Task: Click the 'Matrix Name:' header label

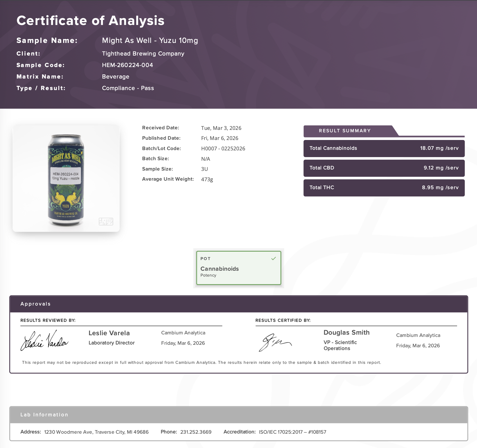Action: point(40,77)
